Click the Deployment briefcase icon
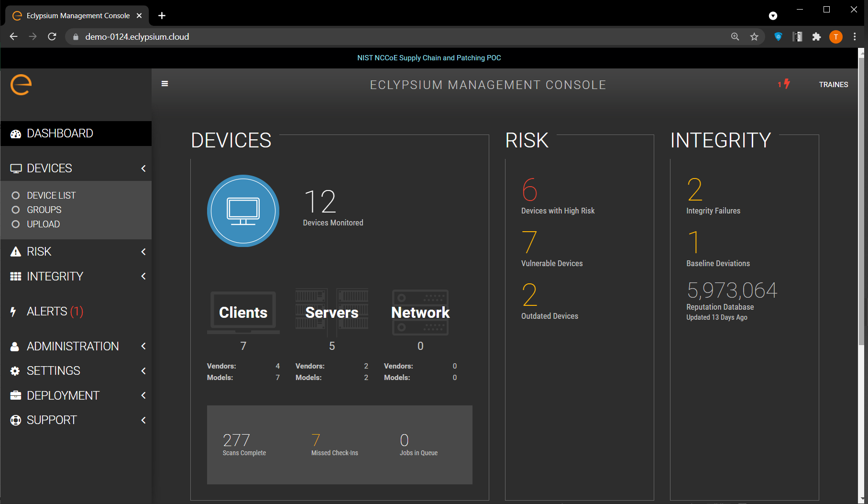This screenshot has height=504, width=868. pos(16,395)
